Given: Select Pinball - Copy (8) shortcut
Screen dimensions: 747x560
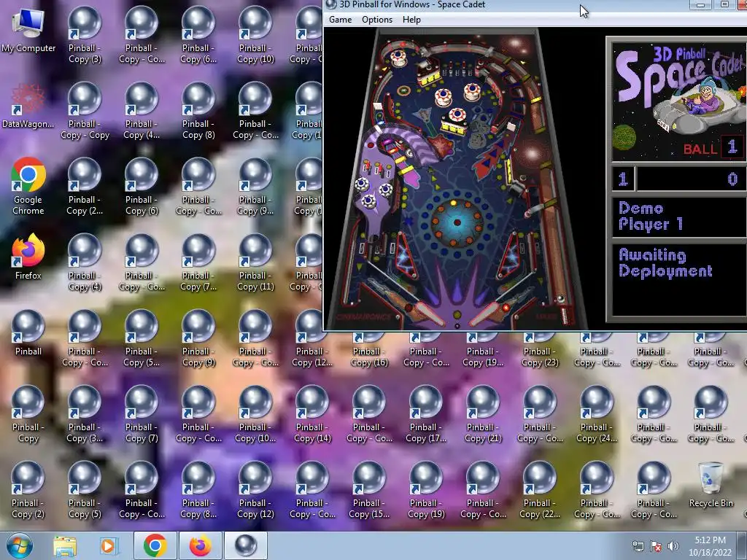Looking at the screenshot, I should point(198,111).
